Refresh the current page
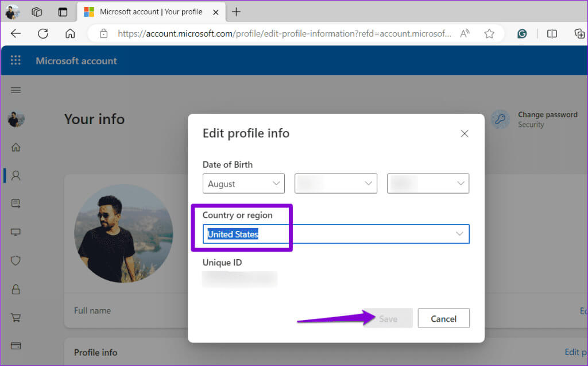The image size is (588, 366). click(x=43, y=33)
